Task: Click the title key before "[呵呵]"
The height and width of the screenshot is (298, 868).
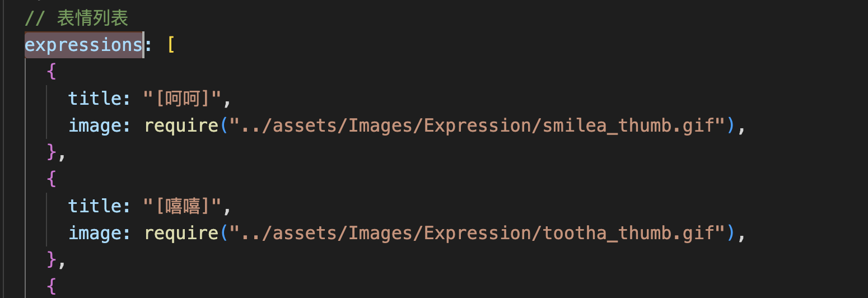Action: (x=94, y=99)
